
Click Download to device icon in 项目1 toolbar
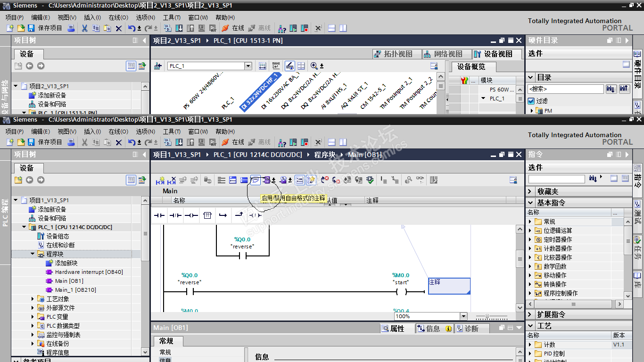pos(179,142)
